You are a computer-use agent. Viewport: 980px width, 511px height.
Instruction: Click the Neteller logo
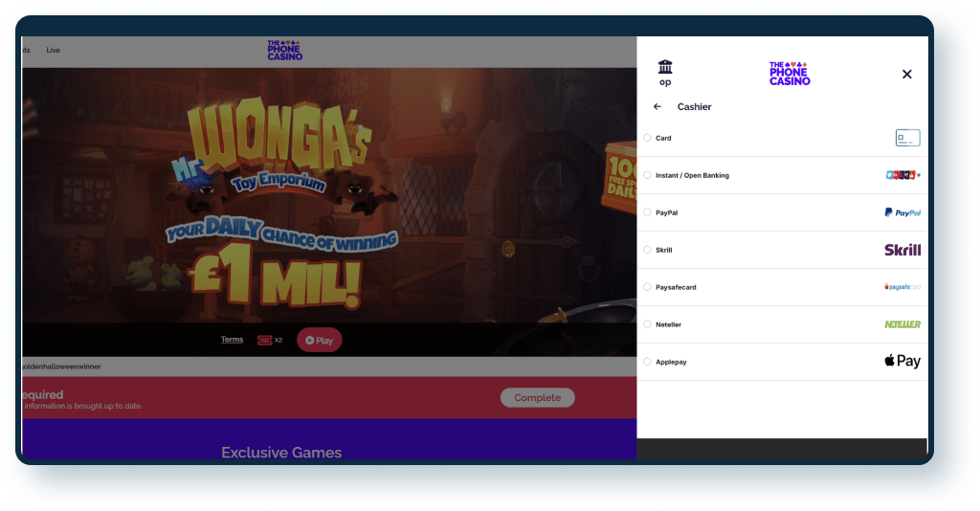point(902,324)
